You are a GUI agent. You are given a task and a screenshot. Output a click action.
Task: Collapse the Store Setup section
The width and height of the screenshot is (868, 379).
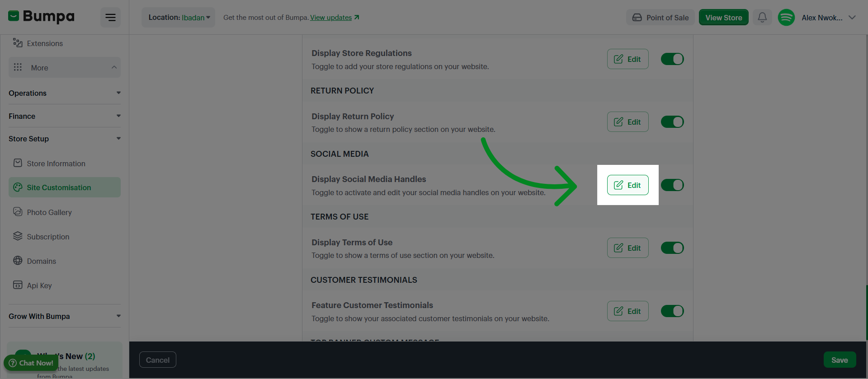[x=65, y=139]
